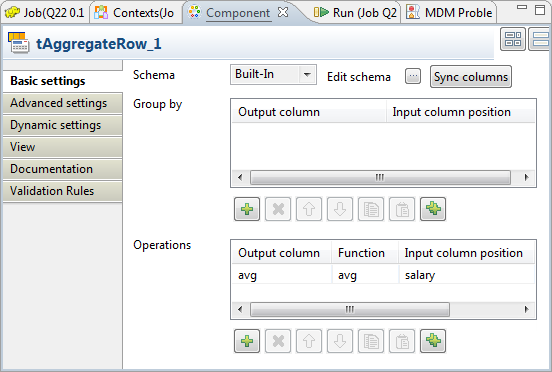The width and height of the screenshot is (552, 372).
Task: Switch to the Contexts tab
Action: 135,13
